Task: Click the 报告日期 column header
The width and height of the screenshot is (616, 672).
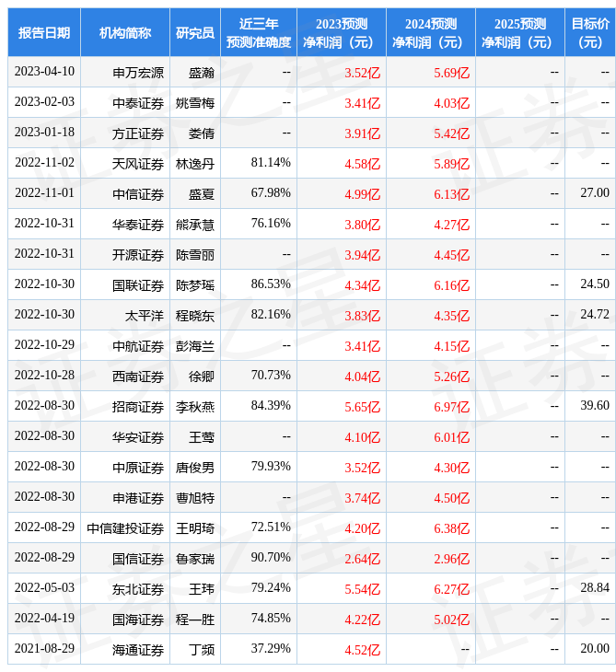Action: [x=43, y=32]
